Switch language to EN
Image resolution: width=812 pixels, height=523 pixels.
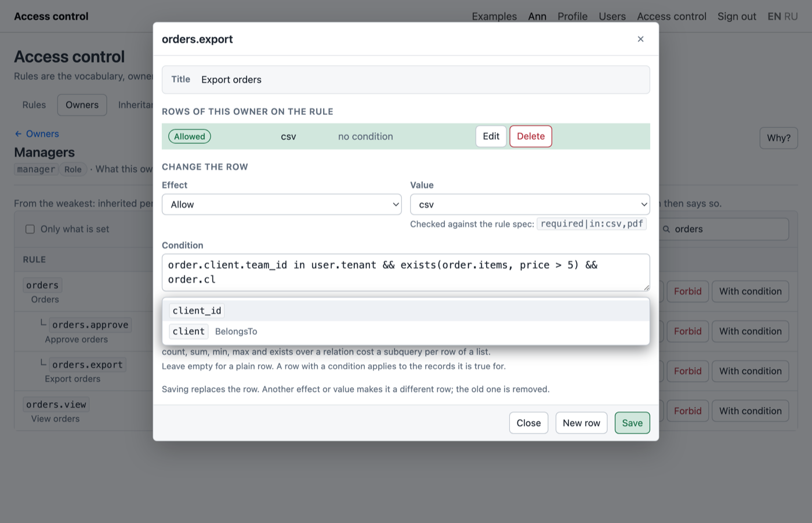coord(774,16)
